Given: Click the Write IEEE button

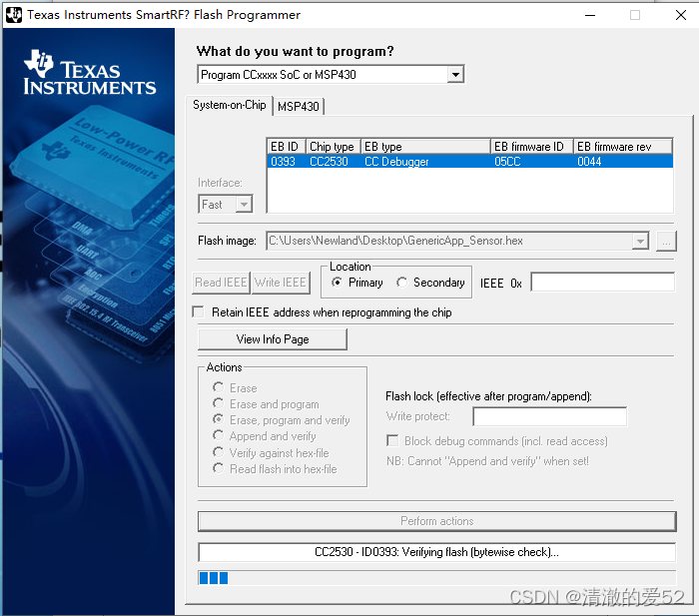Looking at the screenshot, I should [x=281, y=283].
